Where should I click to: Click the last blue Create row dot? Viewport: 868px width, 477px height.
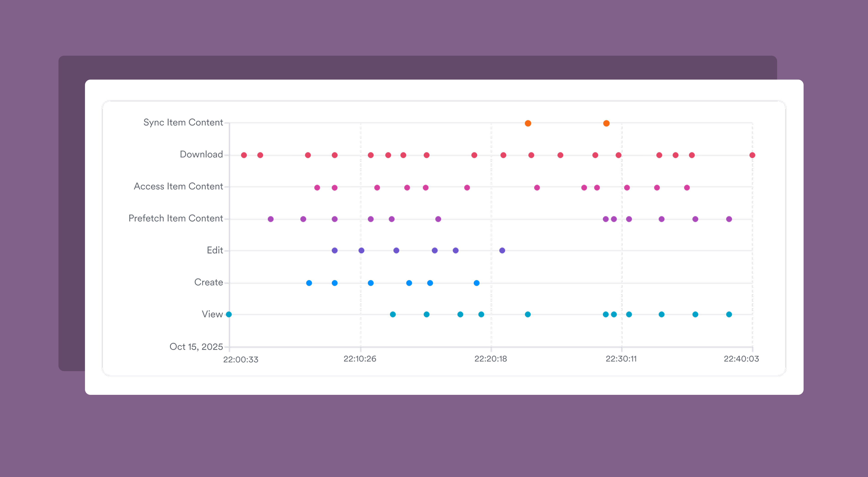point(476,283)
